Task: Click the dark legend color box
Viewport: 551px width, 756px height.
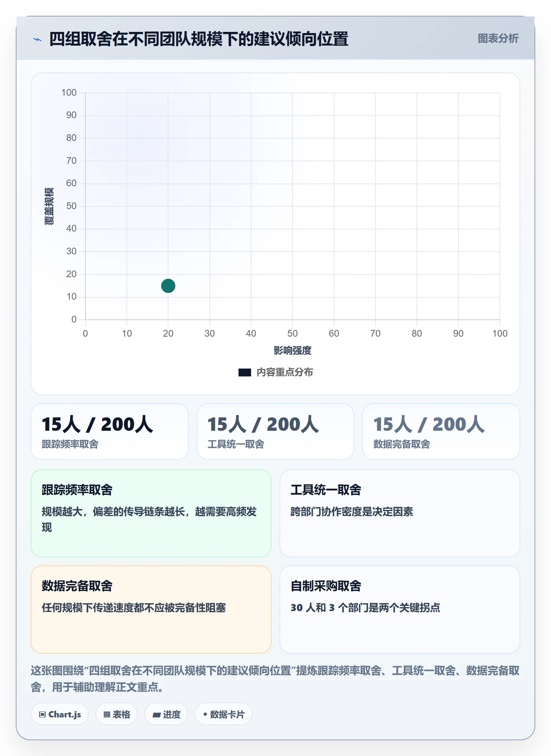Action: coord(245,372)
